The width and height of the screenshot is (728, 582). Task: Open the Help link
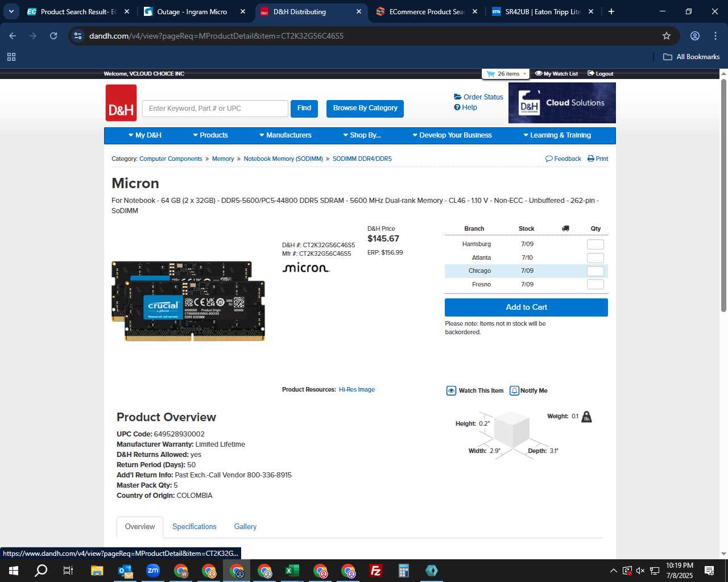(x=465, y=107)
